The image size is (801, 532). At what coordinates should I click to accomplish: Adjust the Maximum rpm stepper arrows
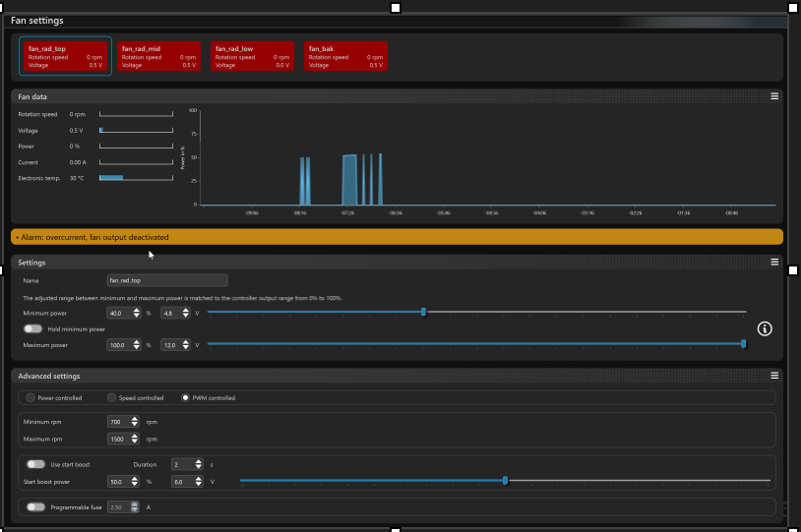pyautogui.click(x=135, y=439)
